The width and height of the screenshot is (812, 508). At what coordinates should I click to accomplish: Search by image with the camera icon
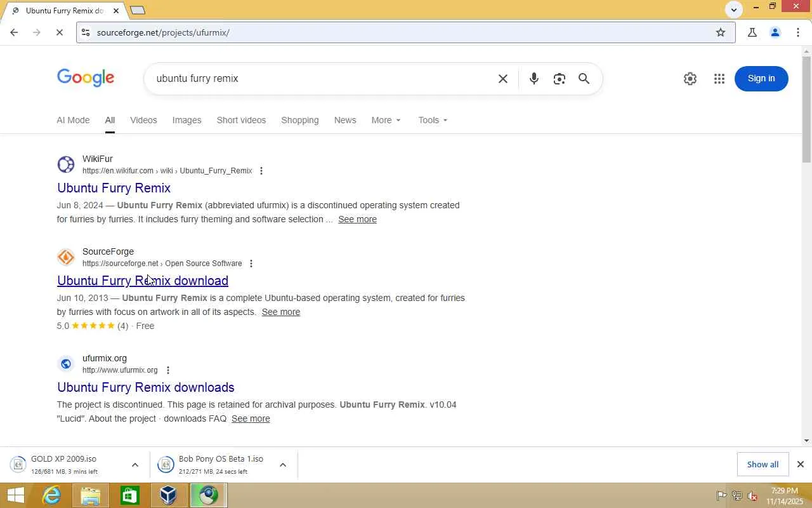pyautogui.click(x=559, y=79)
